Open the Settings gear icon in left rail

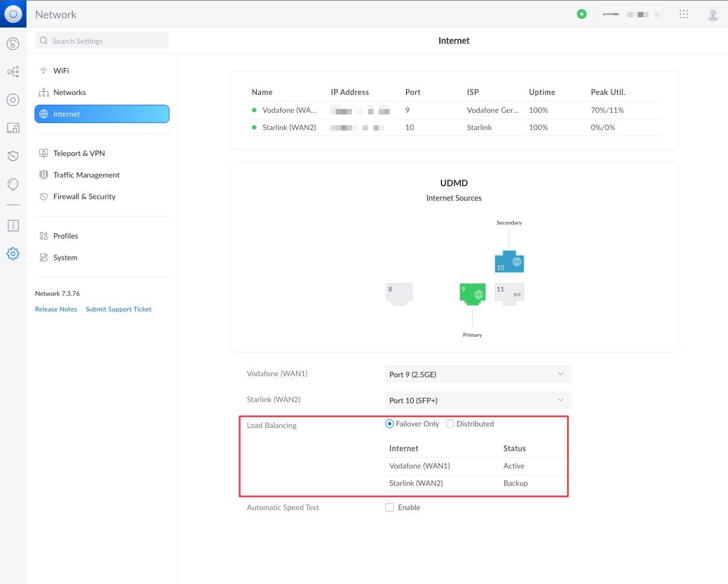pyautogui.click(x=13, y=254)
